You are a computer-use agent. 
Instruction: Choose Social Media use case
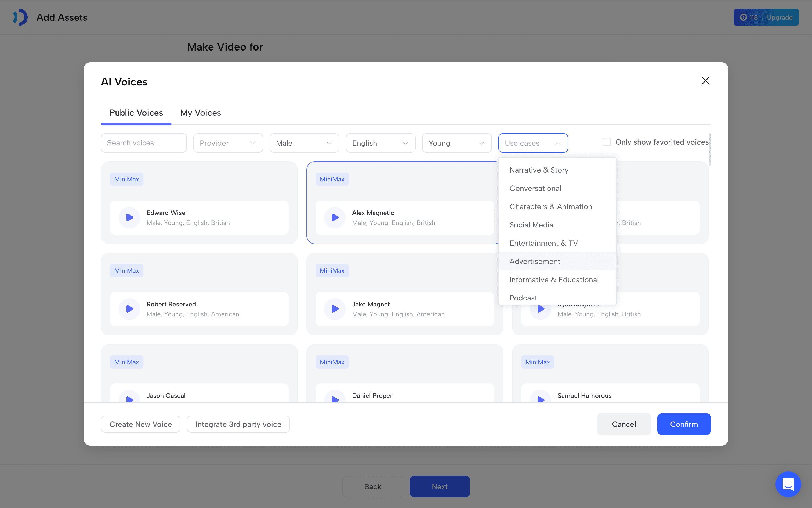click(557, 225)
